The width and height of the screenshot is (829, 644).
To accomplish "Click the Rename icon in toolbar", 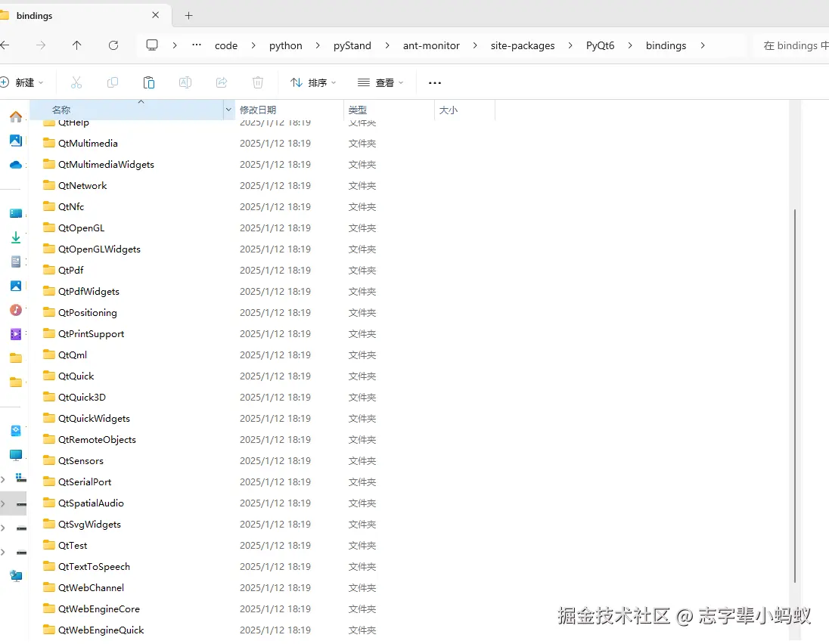I will 185,82.
